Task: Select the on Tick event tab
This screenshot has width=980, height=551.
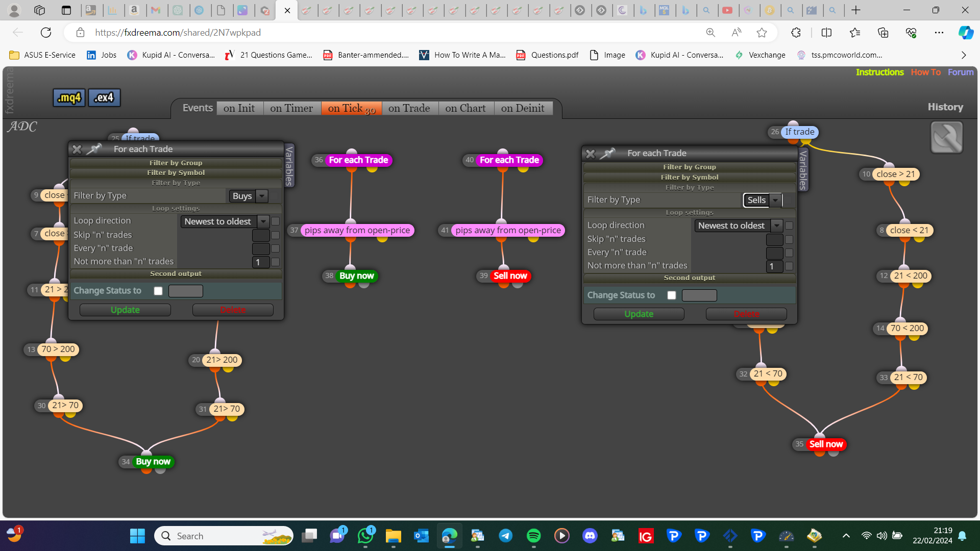Action: (x=351, y=108)
